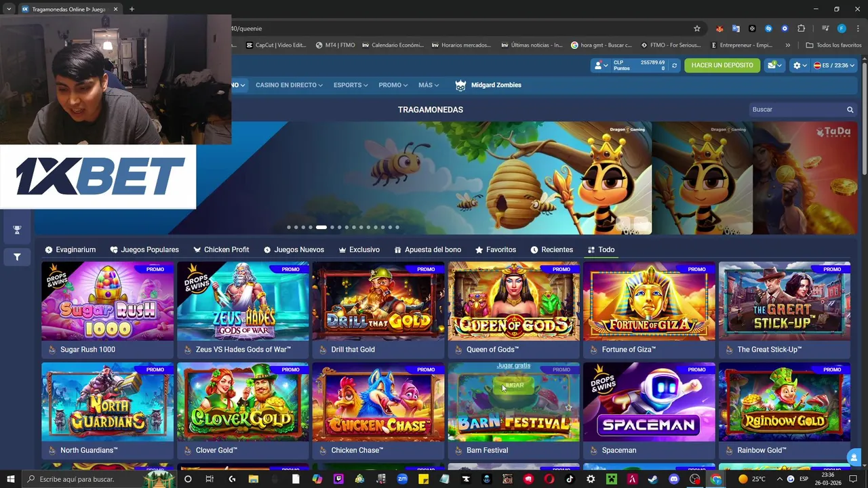This screenshot has width=868, height=488.
Task: Open the Chicken Chase thumbnail
Action: pos(378,402)
